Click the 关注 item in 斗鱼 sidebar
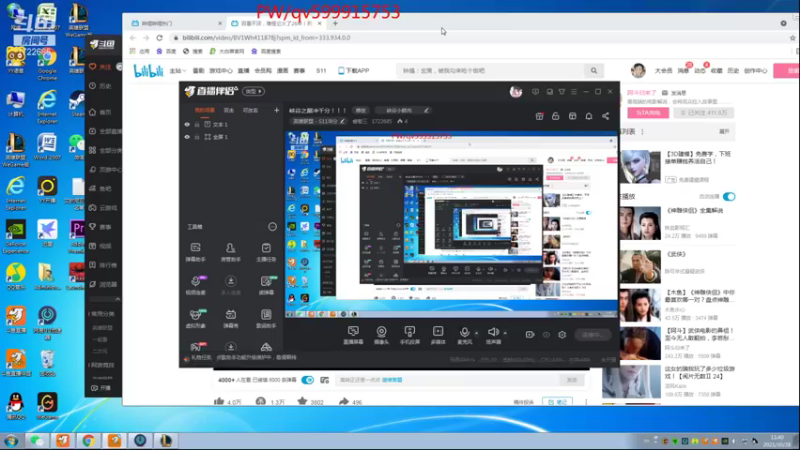 [100, 67]
